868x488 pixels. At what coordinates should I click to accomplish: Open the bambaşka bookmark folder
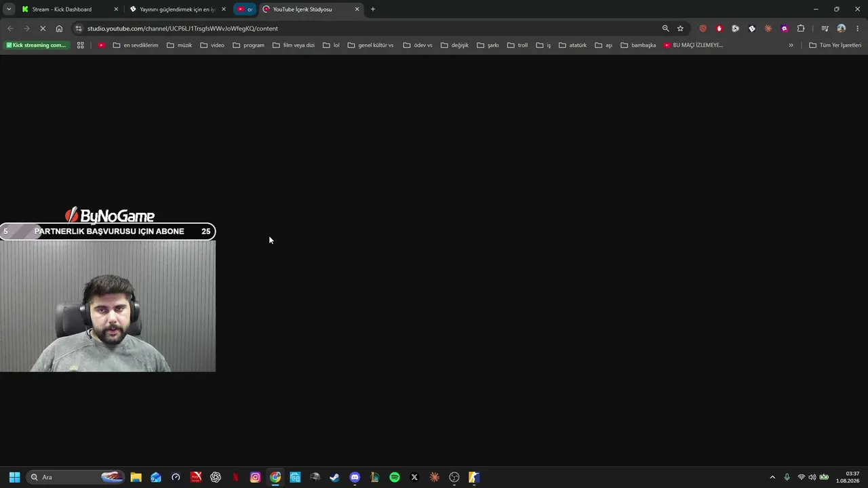(638, 45)
